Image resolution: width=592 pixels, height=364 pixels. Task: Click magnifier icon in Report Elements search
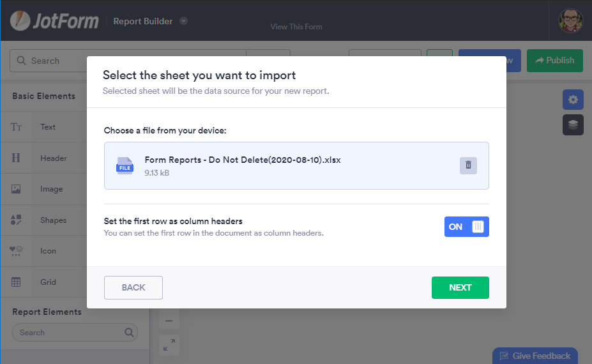coord(129,333)
